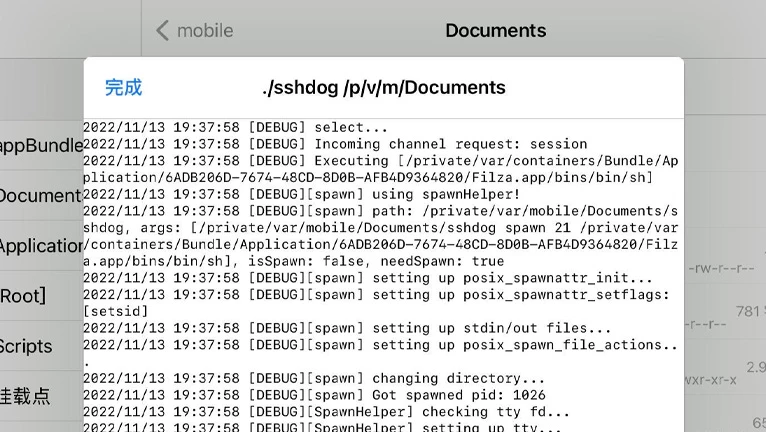Click the 'select...' debug log line
This screenshot has height=432, width=766.
pyautogui.click(x=235, y=128)
